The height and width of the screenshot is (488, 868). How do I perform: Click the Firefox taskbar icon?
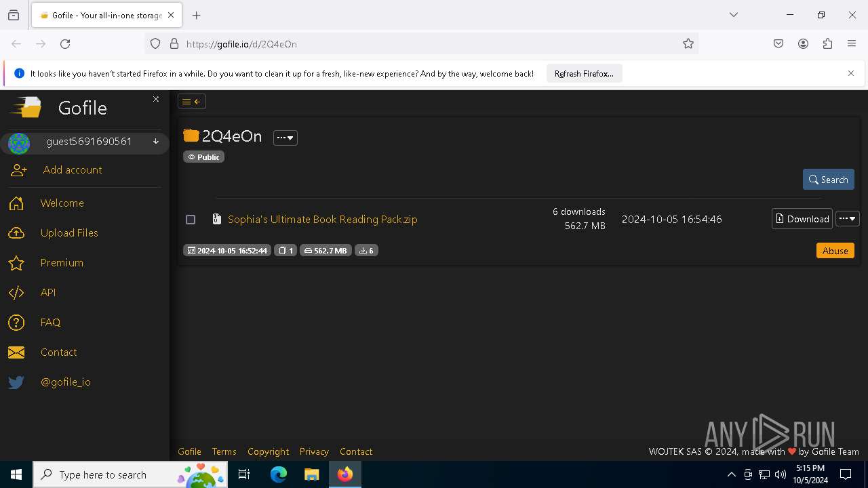[x=345, y=474]
